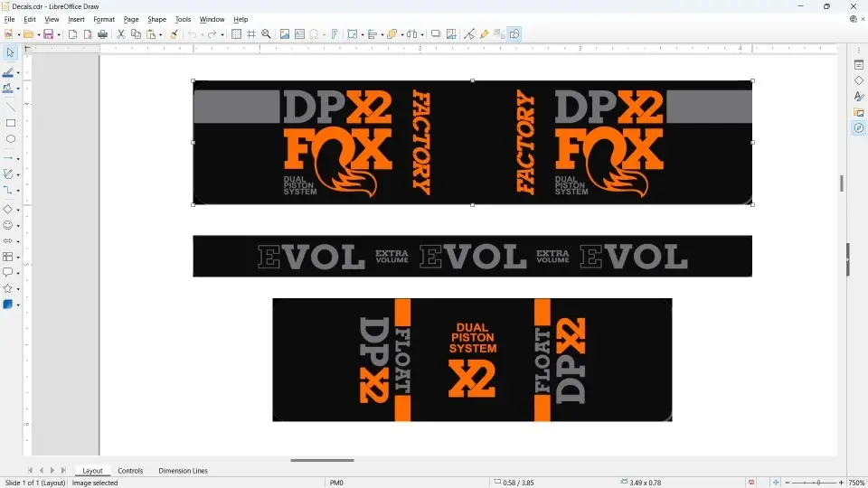This screenshot has height=488, width=868.
Task: Toggle Edit Points mode
Action: (469, 34)
